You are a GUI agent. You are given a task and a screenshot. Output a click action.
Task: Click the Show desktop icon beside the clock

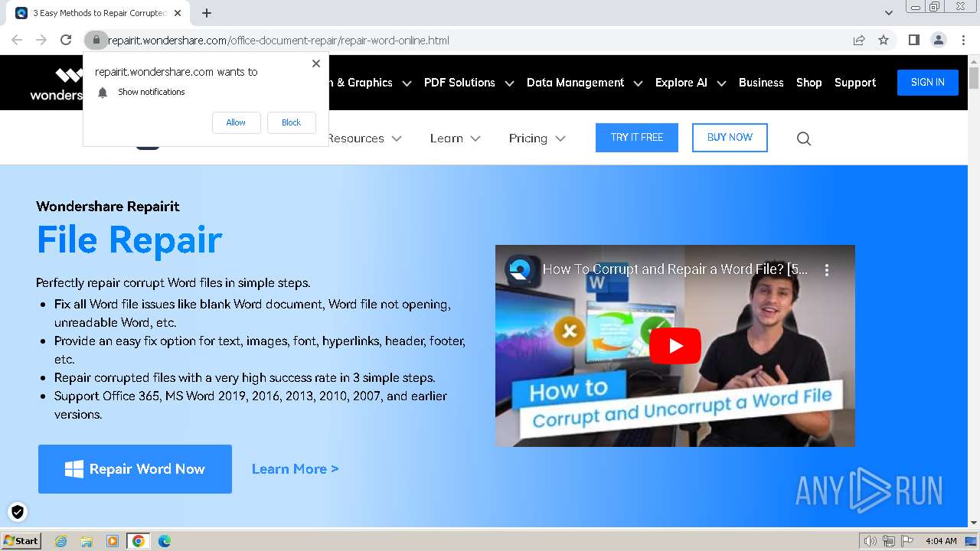tap(971, 541)
